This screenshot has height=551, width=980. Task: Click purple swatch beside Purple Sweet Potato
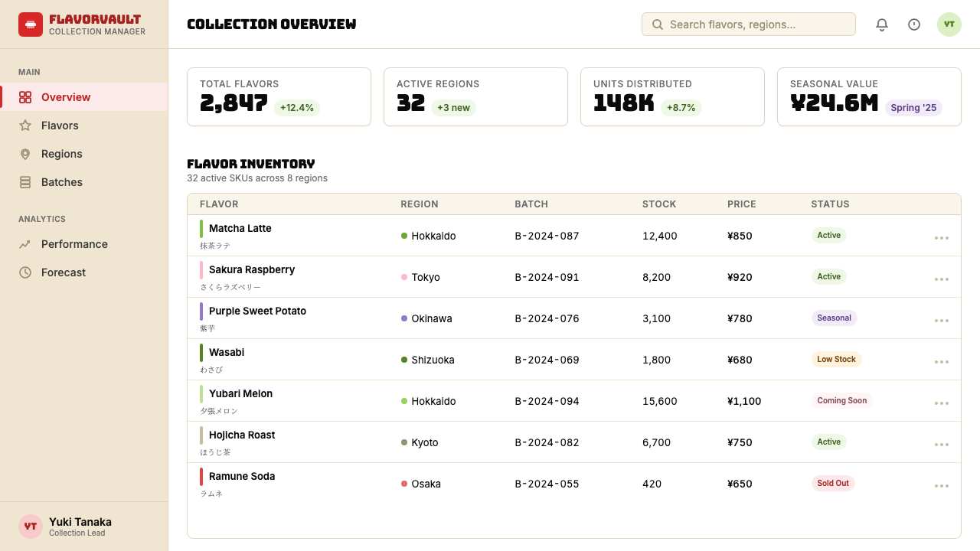[x=201, y=311]
